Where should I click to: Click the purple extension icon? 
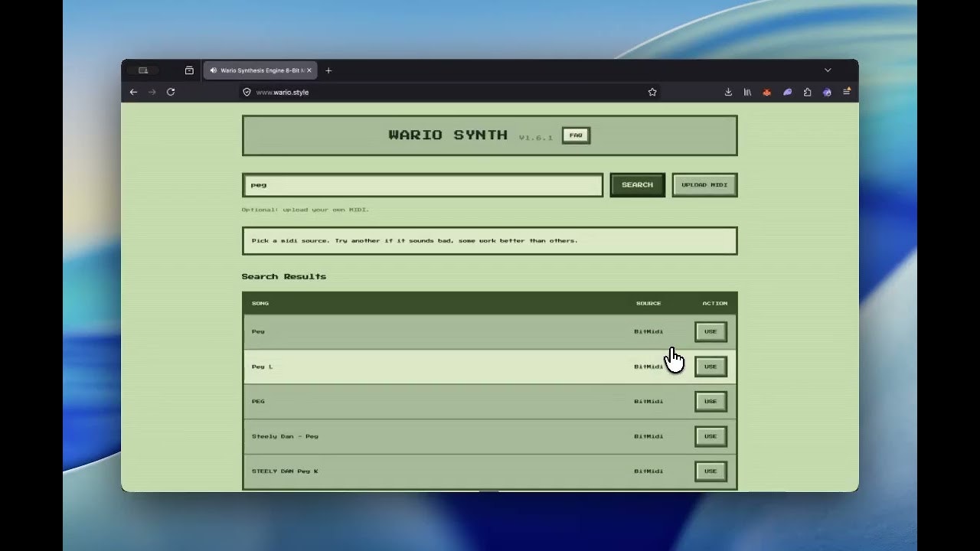(x=787, y=92)
